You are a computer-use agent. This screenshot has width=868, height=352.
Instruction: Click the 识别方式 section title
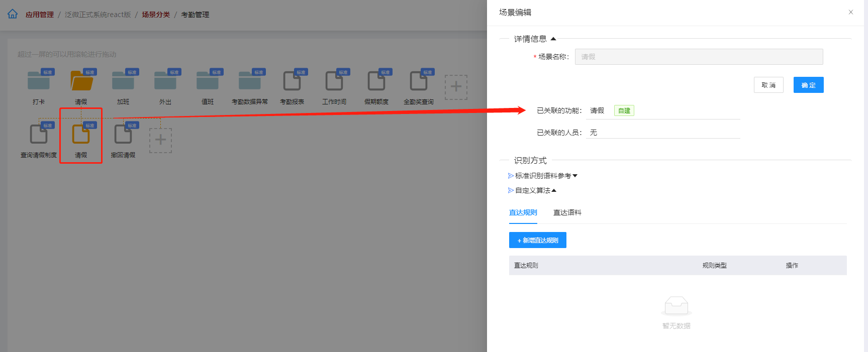(x=530, y=160)
